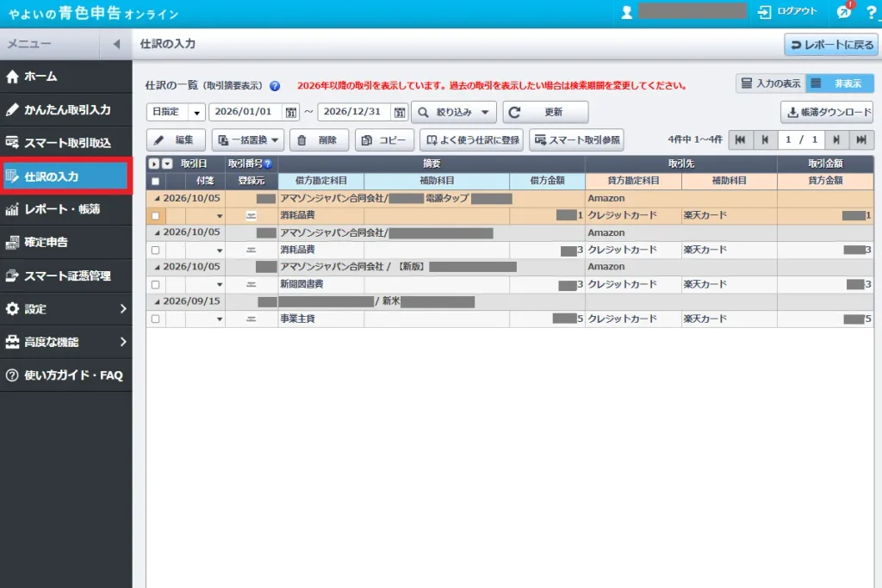Screen dimensions: 882x588
Task: Open レポート・帳簿 in the sidebar
Action: click(x=65, y=209)
